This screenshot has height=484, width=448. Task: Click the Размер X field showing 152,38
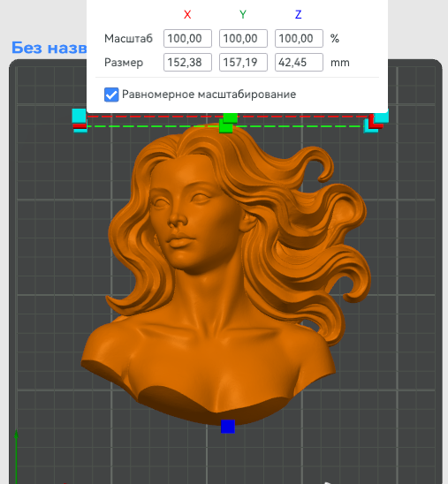click(187, 63)
